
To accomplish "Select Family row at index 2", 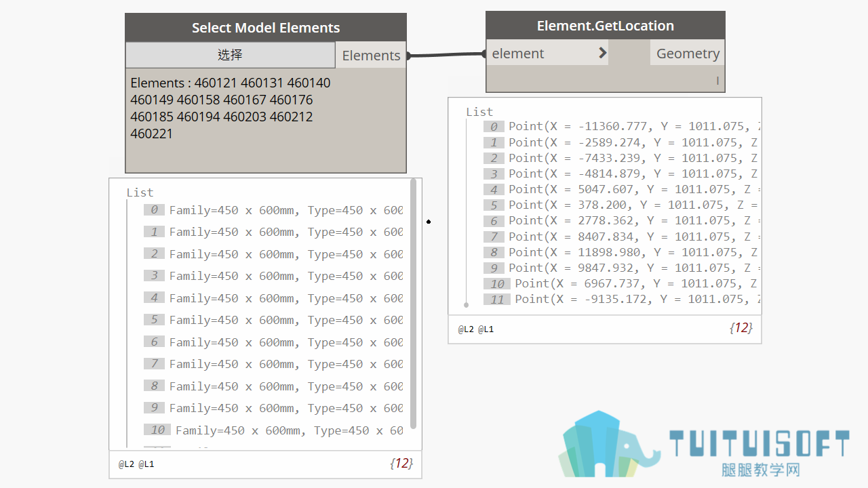I will (273, 254).
